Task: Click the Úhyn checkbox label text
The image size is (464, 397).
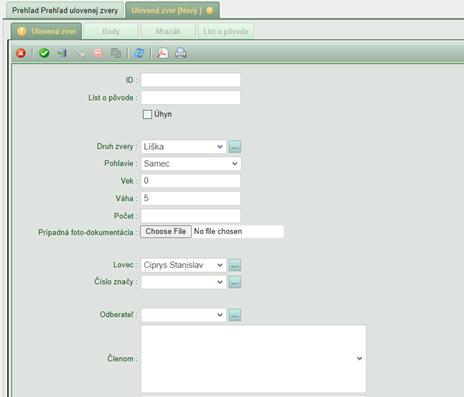Action: pyautogui.click(x=163, y=114)
